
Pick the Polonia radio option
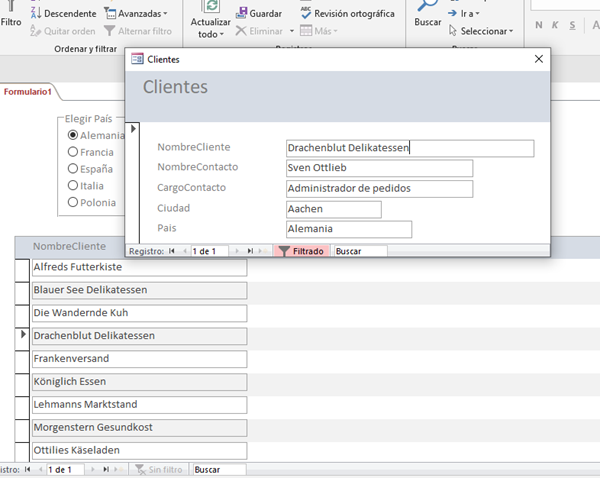pos(72,202)
